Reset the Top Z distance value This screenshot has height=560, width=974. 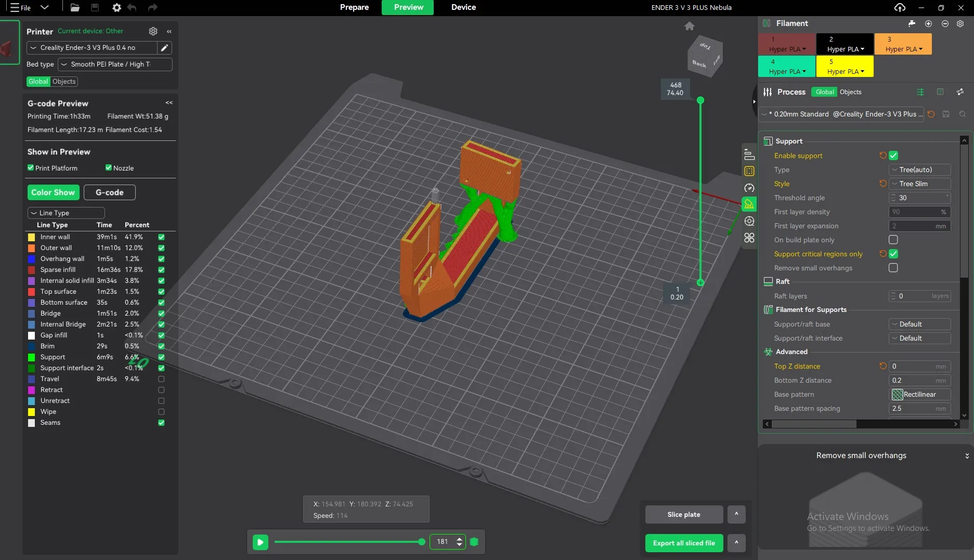882,366
